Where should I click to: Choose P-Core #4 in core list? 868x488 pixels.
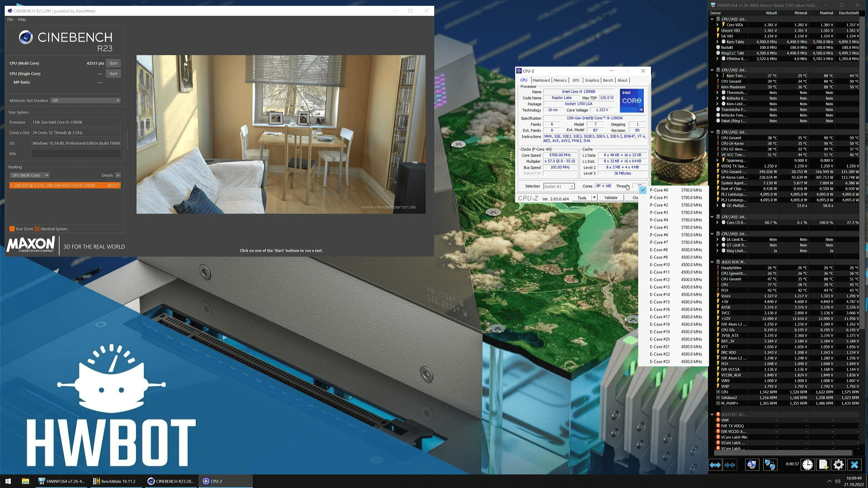tap(659, 220)
